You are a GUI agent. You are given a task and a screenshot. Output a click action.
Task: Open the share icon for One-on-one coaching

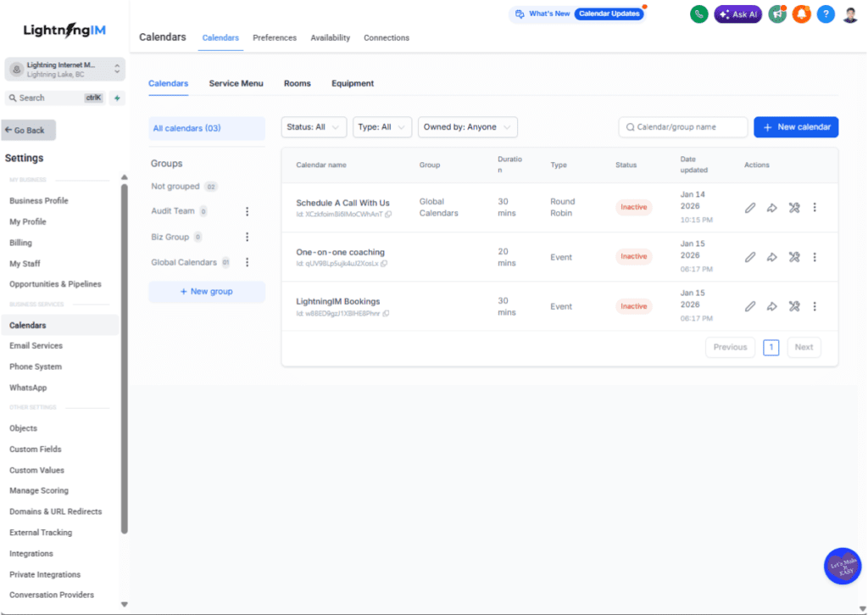coord(771,257)
